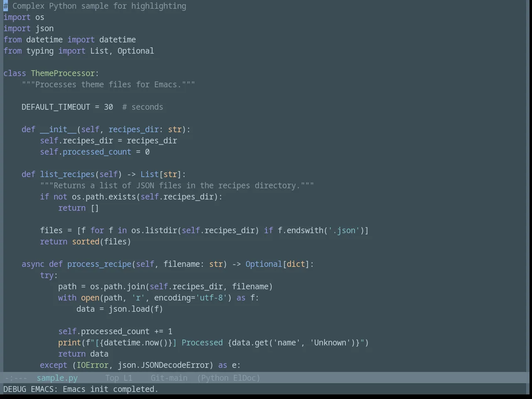The height and width of the screenshot is (399, 532).
Task: Click the 'utf-8' encoding string
Action: (211, 298)
